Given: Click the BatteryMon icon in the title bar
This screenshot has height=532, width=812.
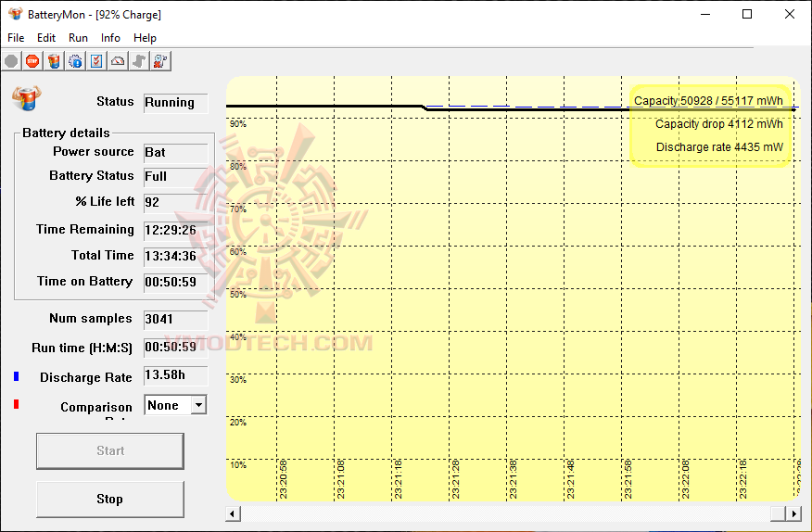Looking at the screenshot, I should [x=16, y=14].
